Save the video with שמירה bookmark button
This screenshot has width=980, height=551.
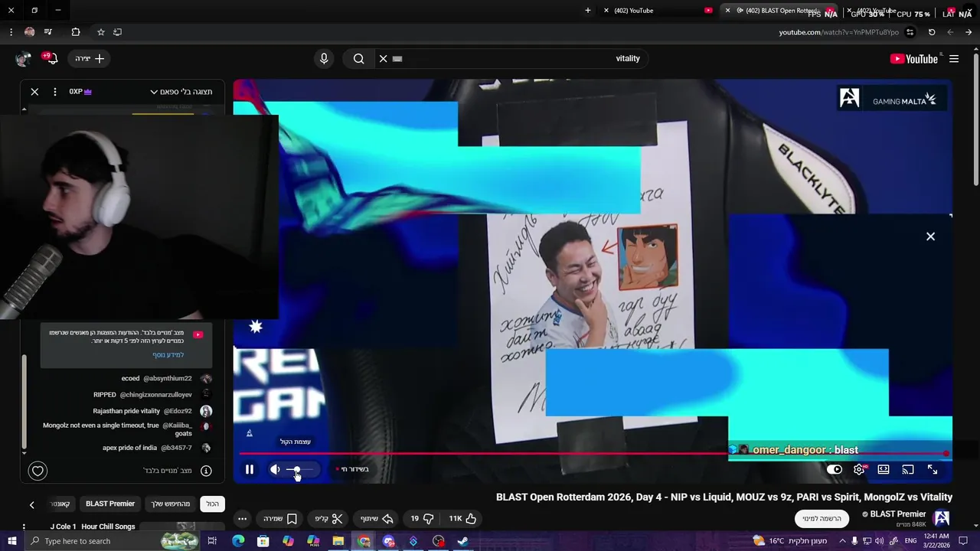point(280,518)
